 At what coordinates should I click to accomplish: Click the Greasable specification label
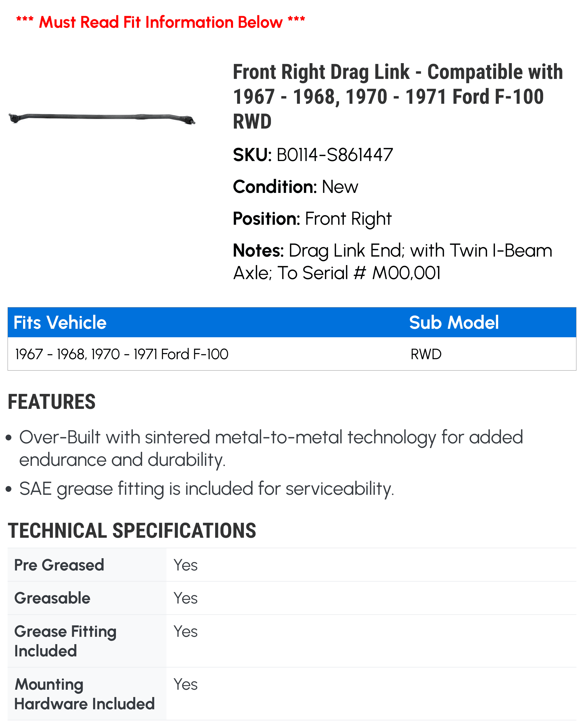point(52,598)
